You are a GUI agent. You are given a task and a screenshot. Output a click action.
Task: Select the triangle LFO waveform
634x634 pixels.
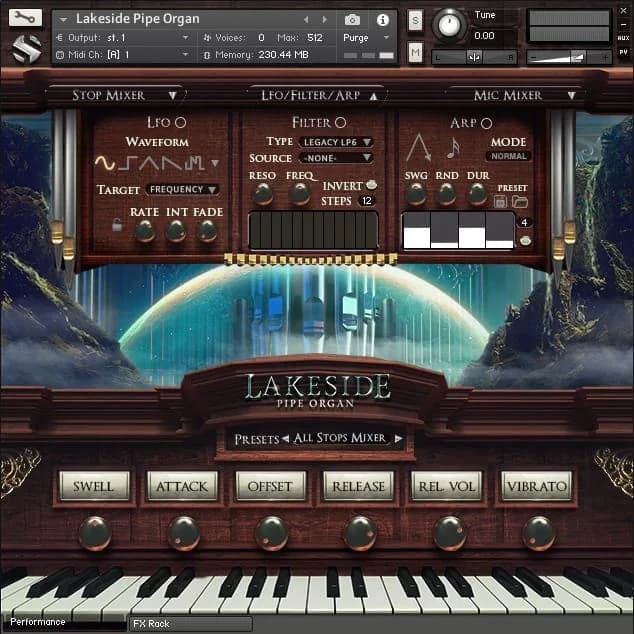point(149,163)
